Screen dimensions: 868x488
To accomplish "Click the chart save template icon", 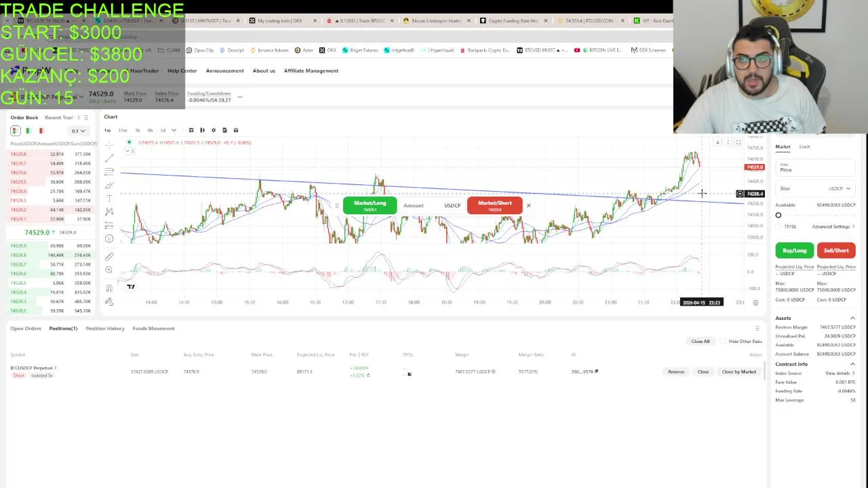I will (224, 130).
